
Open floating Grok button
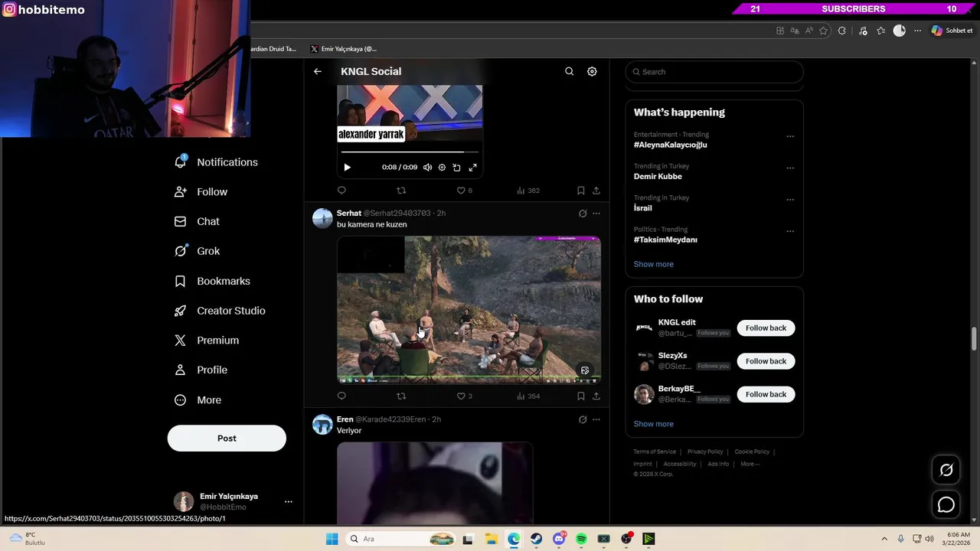tap(946, 470)
